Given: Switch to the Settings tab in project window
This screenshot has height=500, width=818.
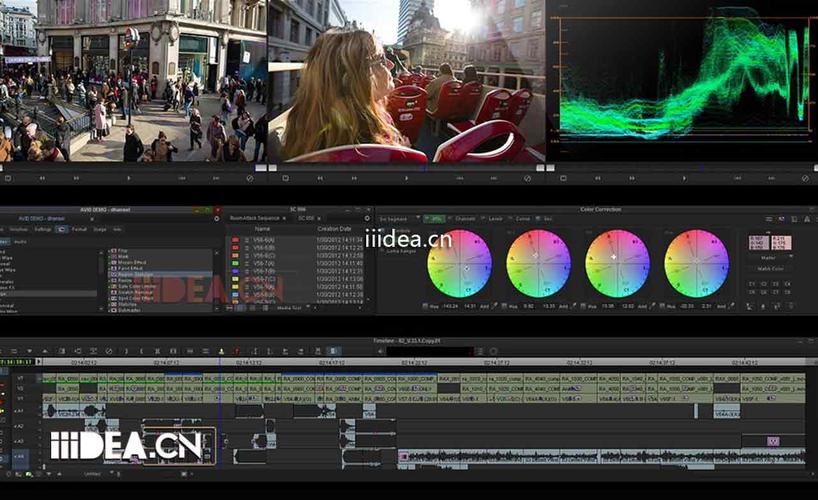Looking at the screenshot, I should click(43, 229).
